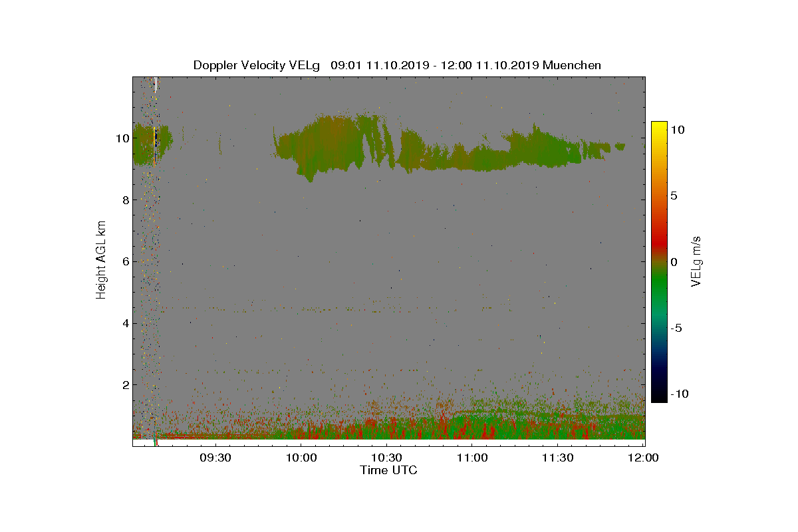The image size is (798, 532).
Task: Click the height tick label 10
Action: click(122, 138)
